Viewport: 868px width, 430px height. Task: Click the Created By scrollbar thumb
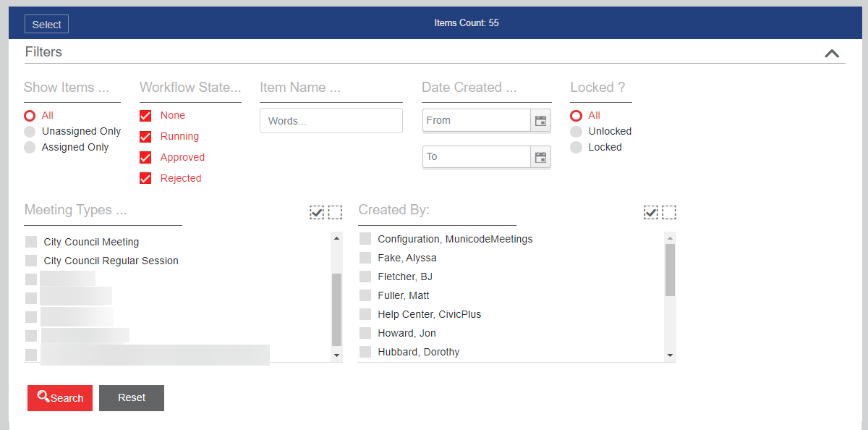(670, 270)
